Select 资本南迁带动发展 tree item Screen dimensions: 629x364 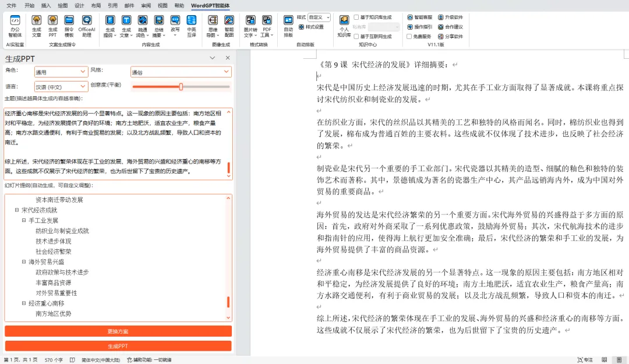[x=59, y=199]
